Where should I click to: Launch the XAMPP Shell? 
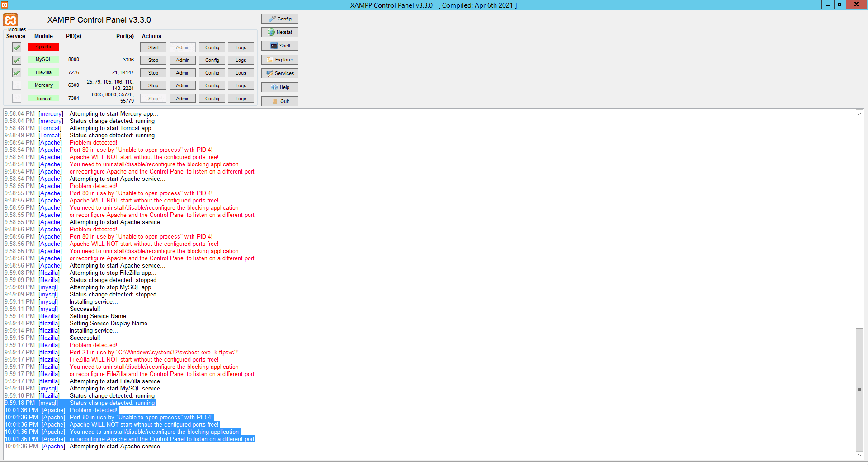pos(280,46)
